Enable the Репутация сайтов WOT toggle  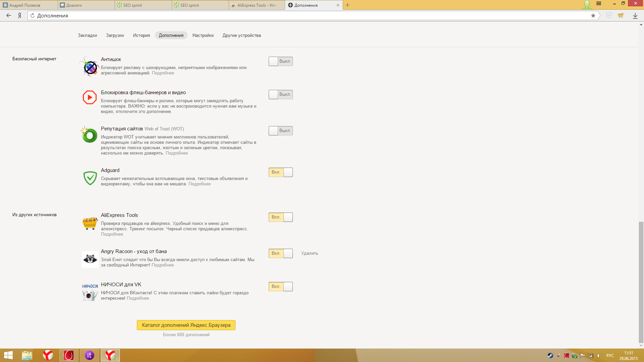[280, 131]
